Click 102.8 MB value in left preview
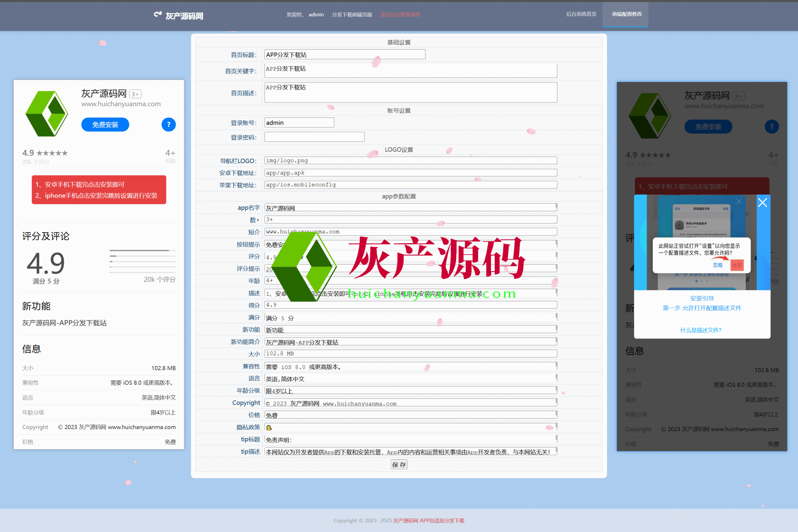The image size is (798, 532). [x=164, y=368]
